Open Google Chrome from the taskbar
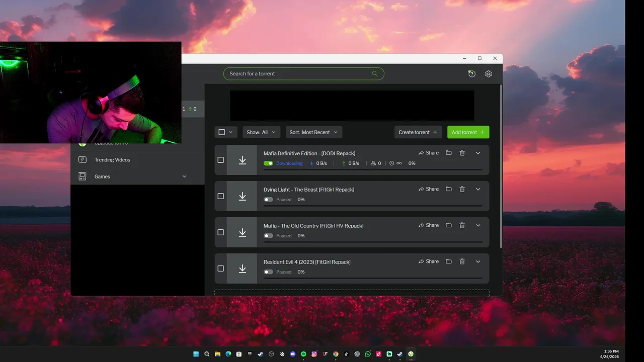 pyautogui.click(x=336, y=354)
